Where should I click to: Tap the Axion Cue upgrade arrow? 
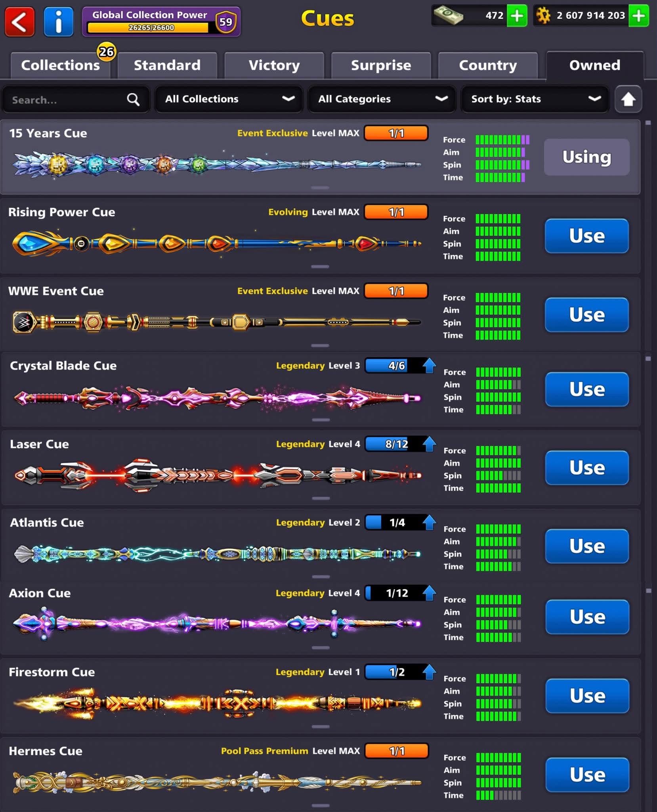coord(429,593)
